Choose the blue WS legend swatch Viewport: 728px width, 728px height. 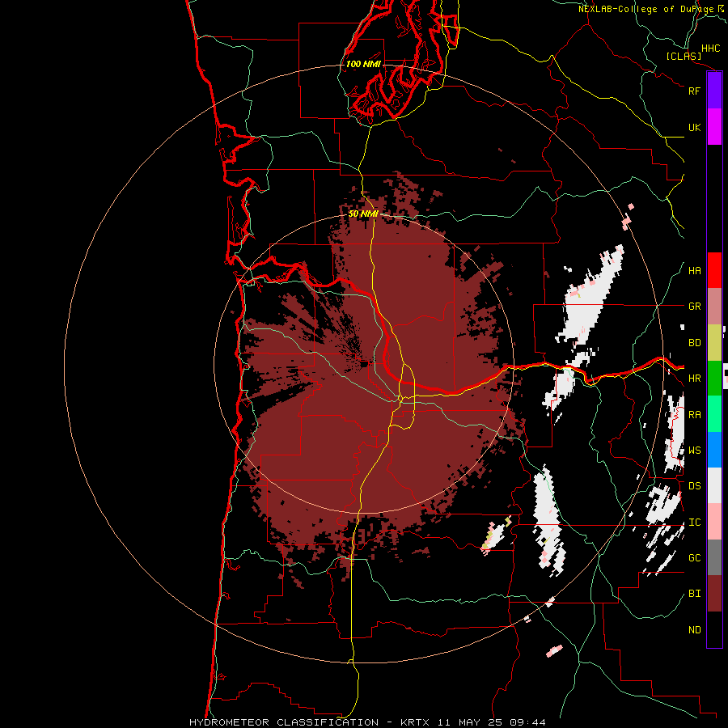(x=714, y=450)
